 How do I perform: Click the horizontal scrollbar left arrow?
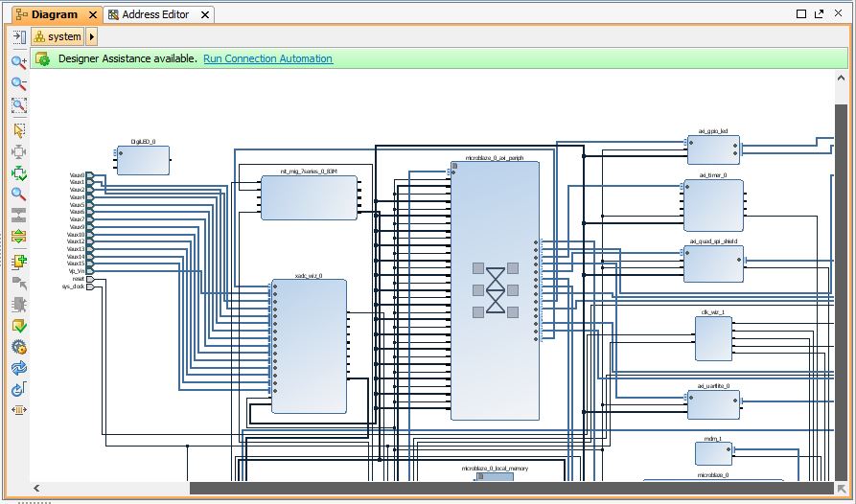click(x=36, y=488)
